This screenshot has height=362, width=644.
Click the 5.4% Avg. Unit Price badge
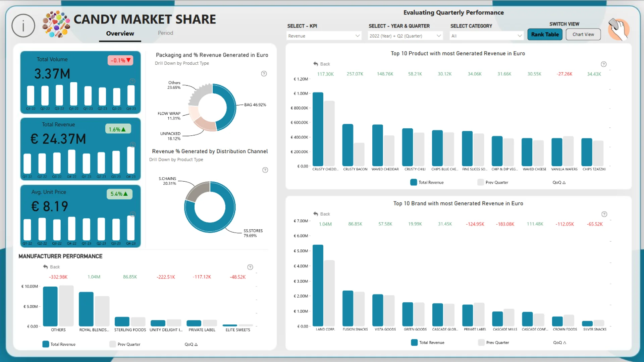pyautogui.click(x=119, y=194)
